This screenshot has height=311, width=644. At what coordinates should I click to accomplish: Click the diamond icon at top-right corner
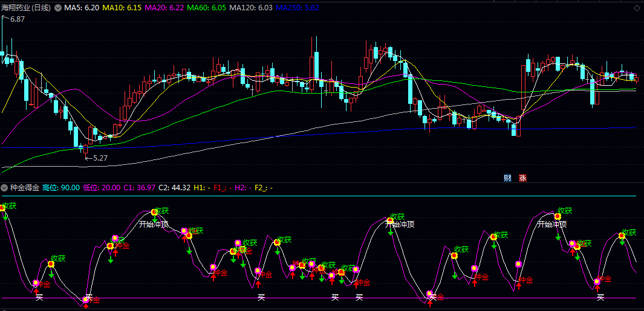click(x=637, y=8)
